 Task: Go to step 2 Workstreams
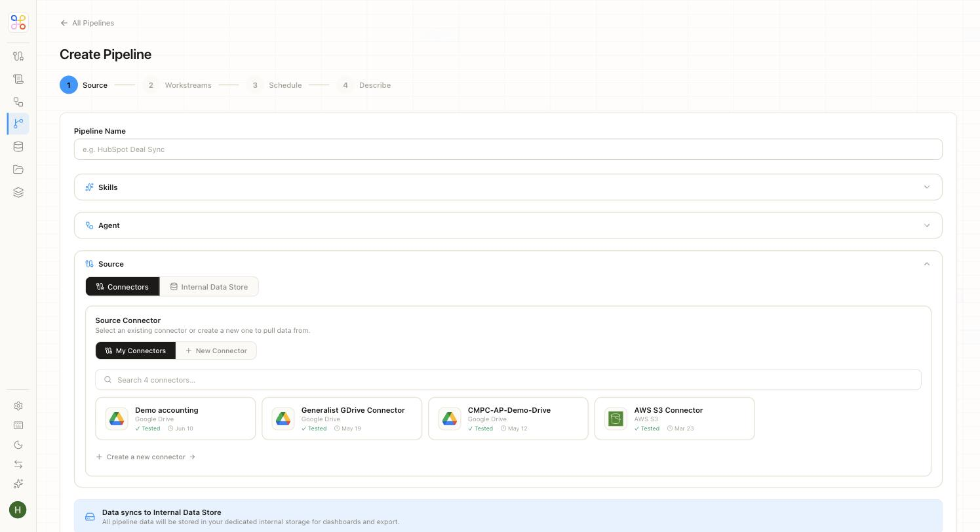tap(177, 85)
